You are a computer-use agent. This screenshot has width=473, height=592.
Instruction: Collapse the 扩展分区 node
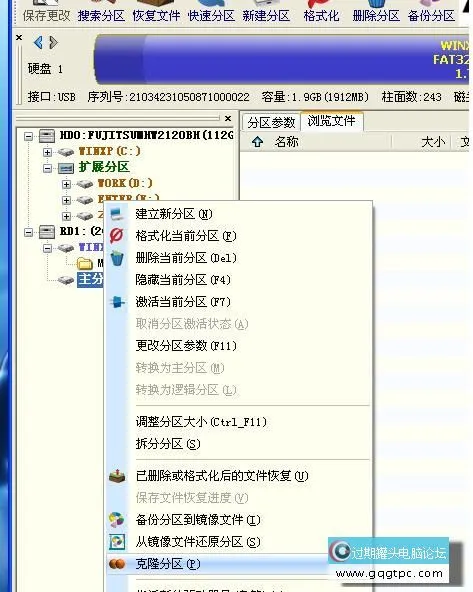tap(47, 168)
